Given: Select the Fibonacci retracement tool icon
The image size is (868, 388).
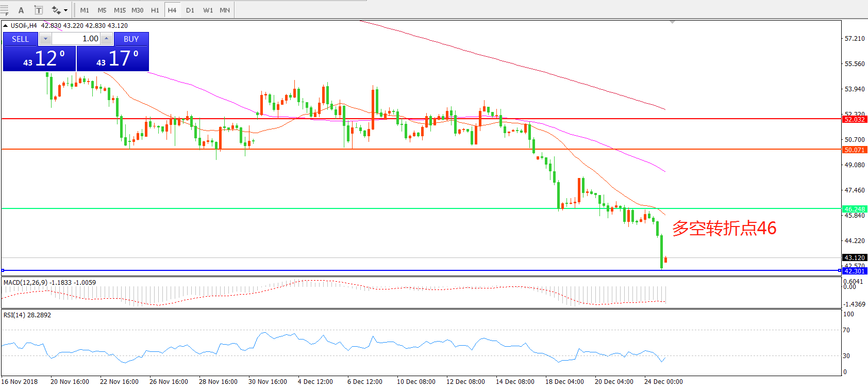Looking at the screenshot, I should 4,10.
